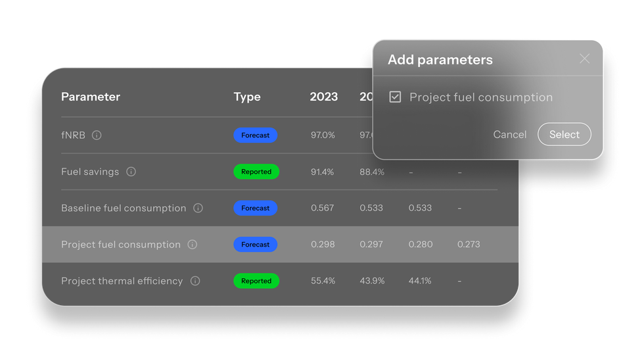This screenshot has height=346, width=644.
Task: Open the Fuel savings info icon
Action: tap(131, 172)
